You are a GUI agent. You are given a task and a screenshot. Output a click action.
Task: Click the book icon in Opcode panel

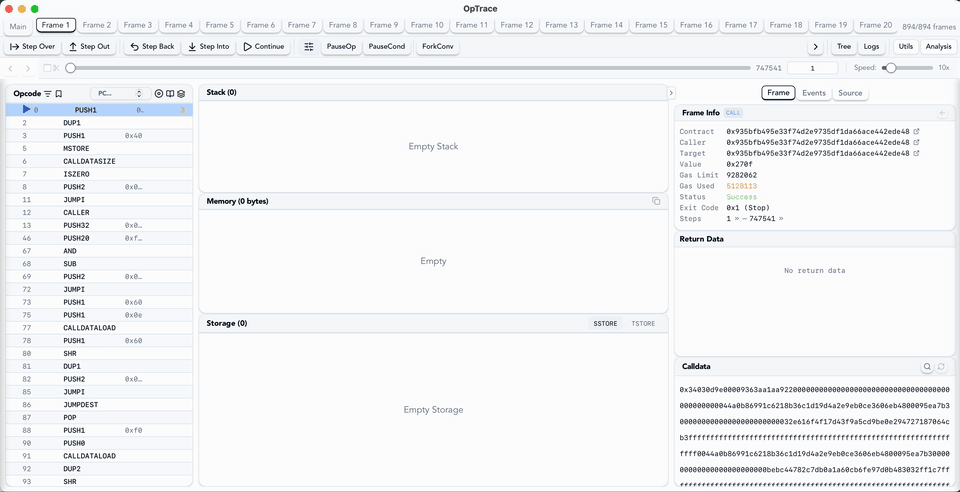pos(170,93)
